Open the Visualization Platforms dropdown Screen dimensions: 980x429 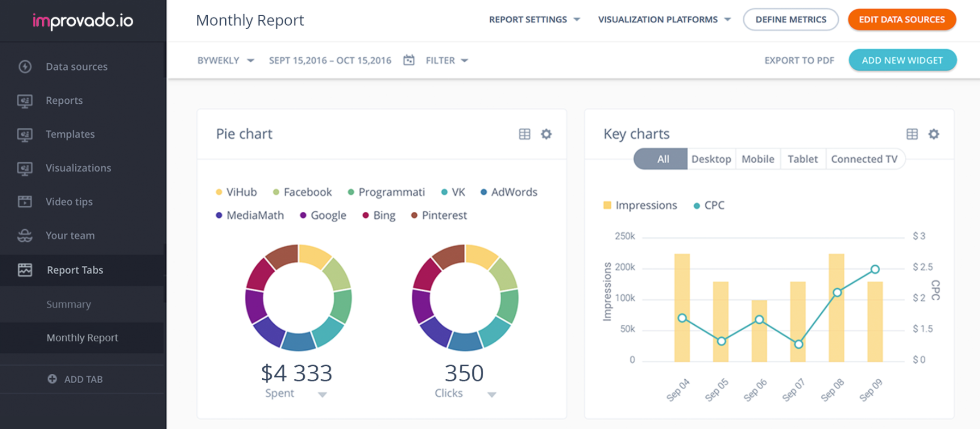pyautogui.click(x=664, y=20)
